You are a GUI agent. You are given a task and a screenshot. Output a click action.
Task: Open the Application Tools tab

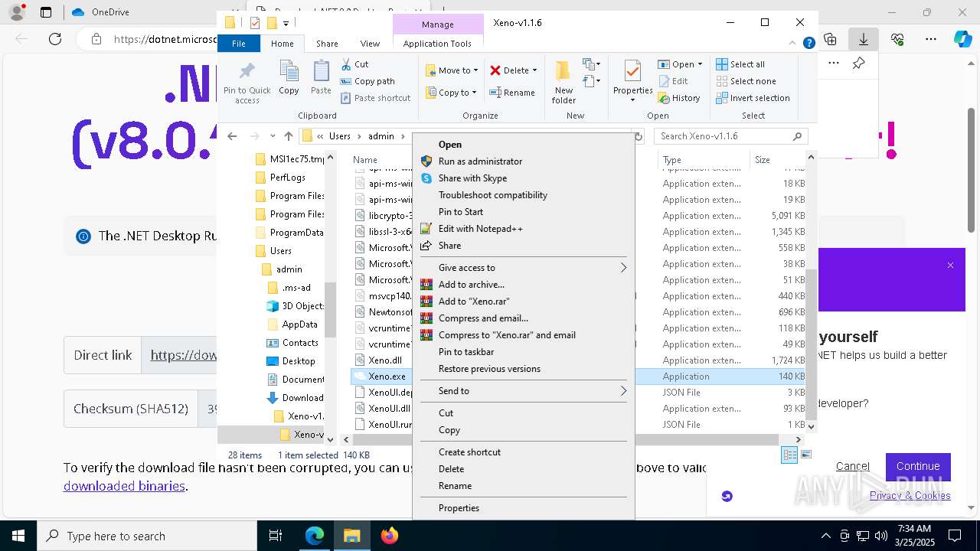pyautogui.click(x=437, y=44)
